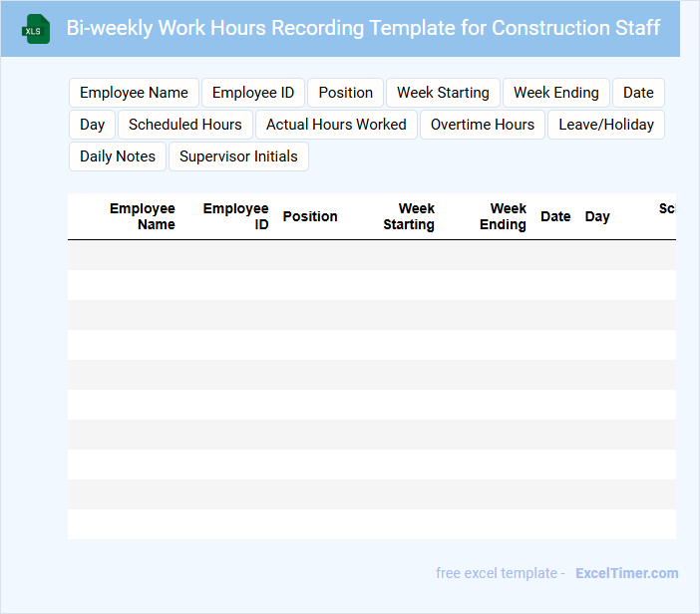This screenshot has width=700, height=614.
Task: Click the Date tag
Action: 638,93
